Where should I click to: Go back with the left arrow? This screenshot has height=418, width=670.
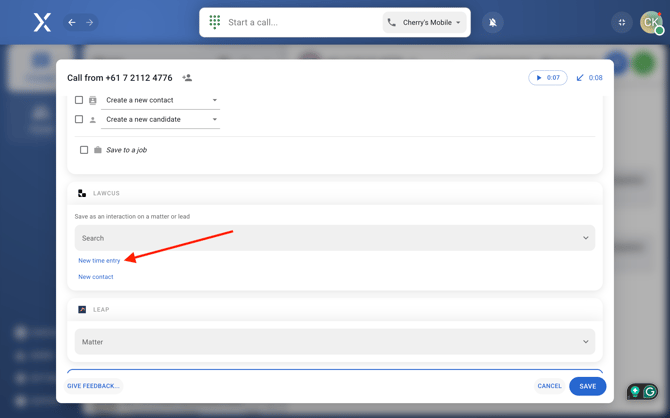[72, 22]
